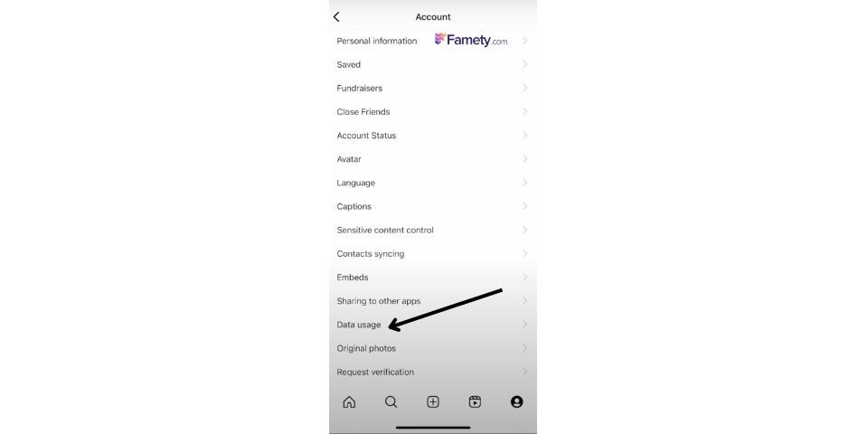
Task: Expand chevron next to Language
Action: tap(524, 183)
